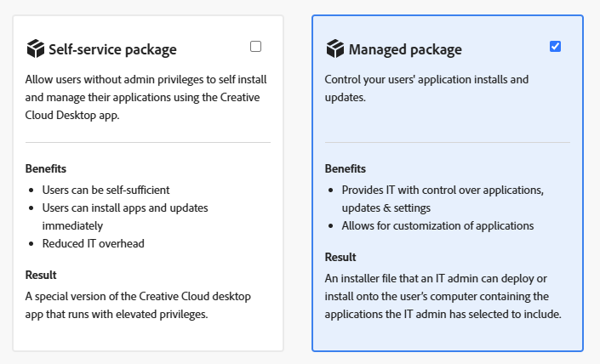Click the Result heading in Managed card
Image resolution: width=600 pixels, height=364 pixels.
pyautogui.click(x=340, y=257)
